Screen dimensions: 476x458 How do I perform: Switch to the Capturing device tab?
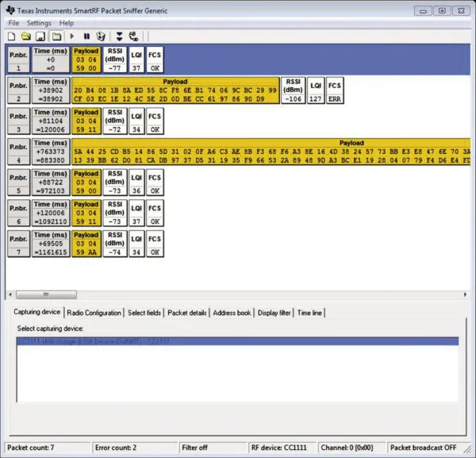click(37, 312)
